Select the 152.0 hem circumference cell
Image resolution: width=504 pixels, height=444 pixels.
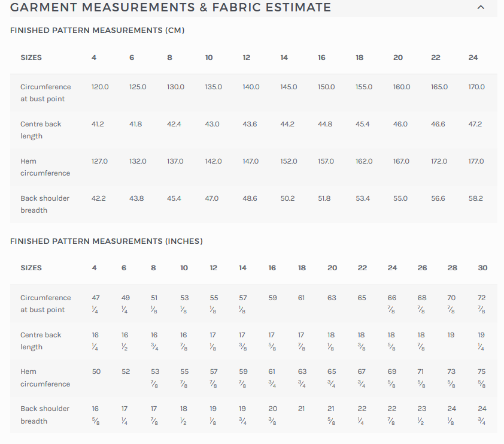[289, 161]
